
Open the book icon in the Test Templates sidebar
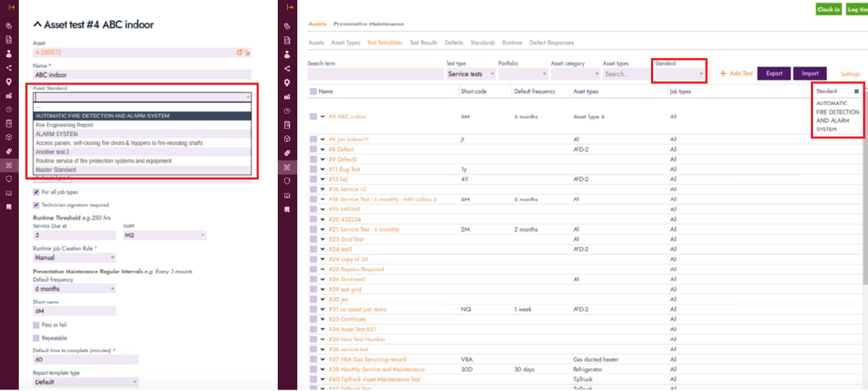(x=289, y=195)
